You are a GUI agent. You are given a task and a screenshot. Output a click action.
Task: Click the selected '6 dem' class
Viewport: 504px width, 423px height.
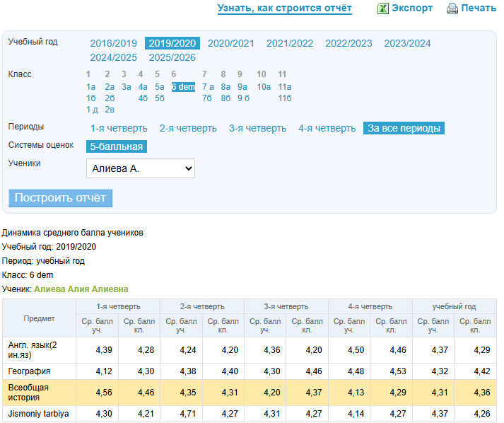(183, 87)
